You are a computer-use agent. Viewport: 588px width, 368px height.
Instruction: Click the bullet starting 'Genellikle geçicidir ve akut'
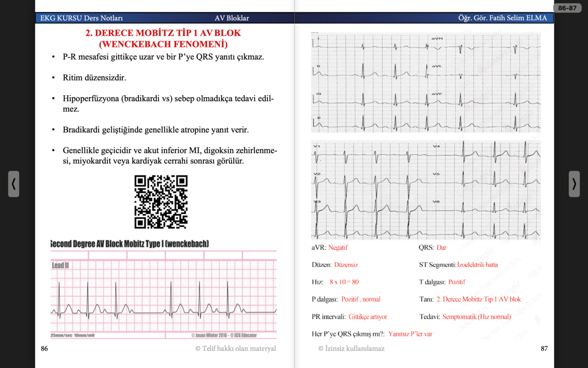click(170, 156)
